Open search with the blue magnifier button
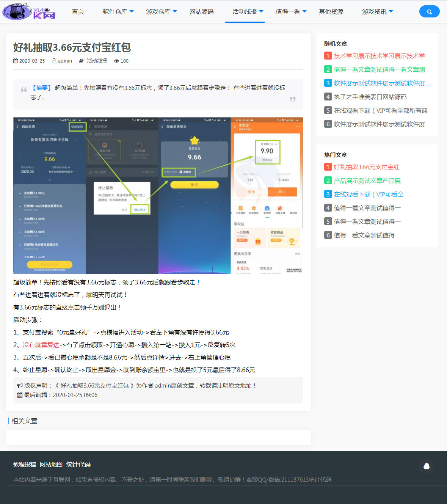The width and height of the screenshot is (447, 504). pos(429,12)
